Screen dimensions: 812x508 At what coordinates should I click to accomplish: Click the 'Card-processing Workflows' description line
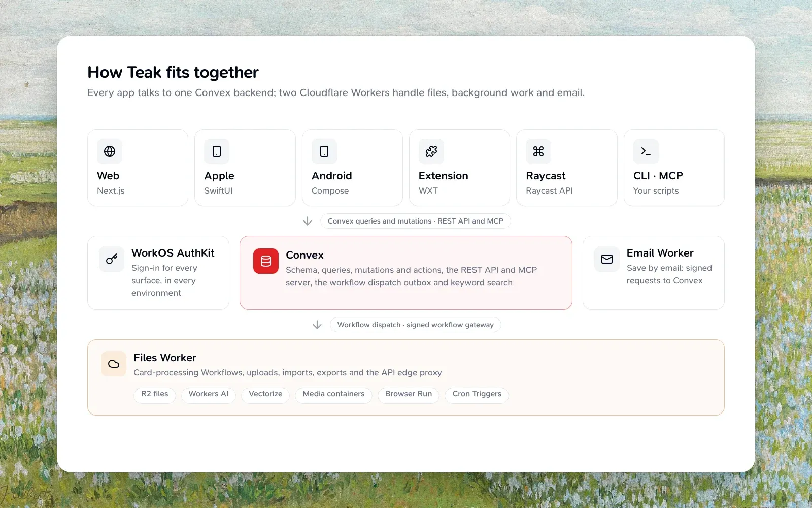288,373
